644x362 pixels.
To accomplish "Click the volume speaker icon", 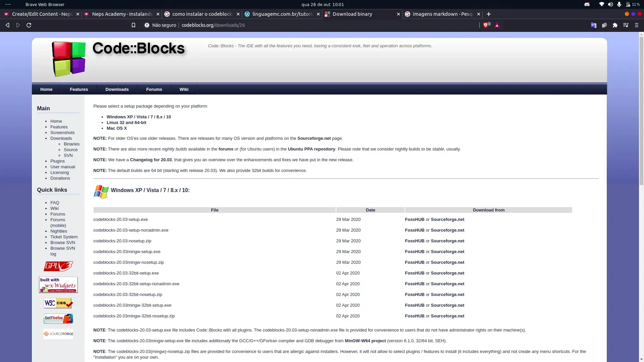I will coord(610,4).
